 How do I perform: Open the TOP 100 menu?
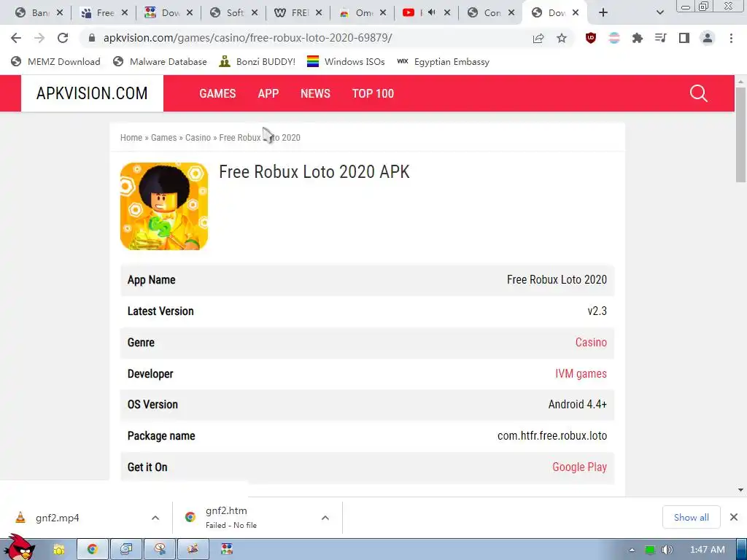click(x=373, y=93)
